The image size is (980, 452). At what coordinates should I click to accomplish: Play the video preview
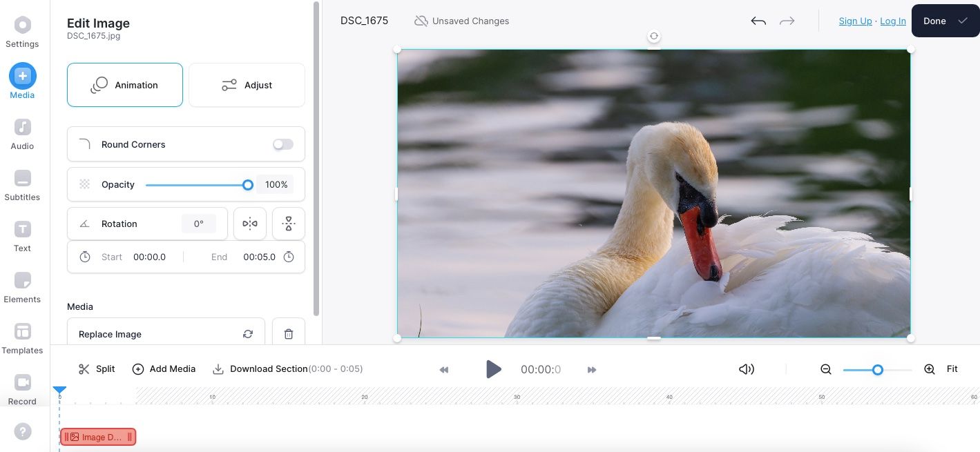[493, 369]
